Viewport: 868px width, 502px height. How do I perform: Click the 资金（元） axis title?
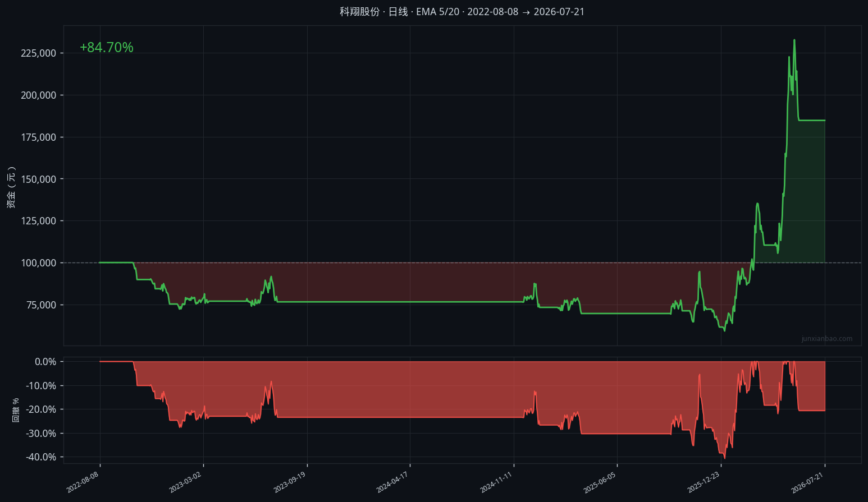pos(11,187)
